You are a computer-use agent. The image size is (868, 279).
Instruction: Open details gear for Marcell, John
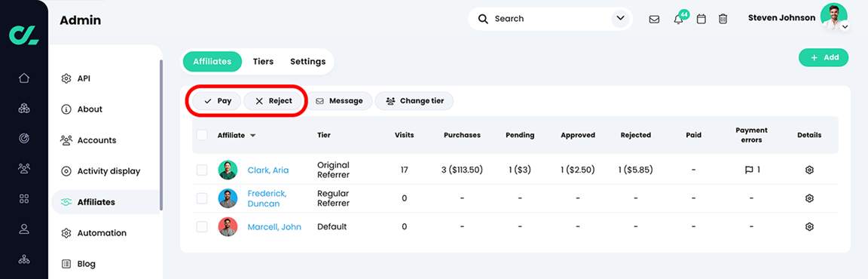(x=808, y=226)
